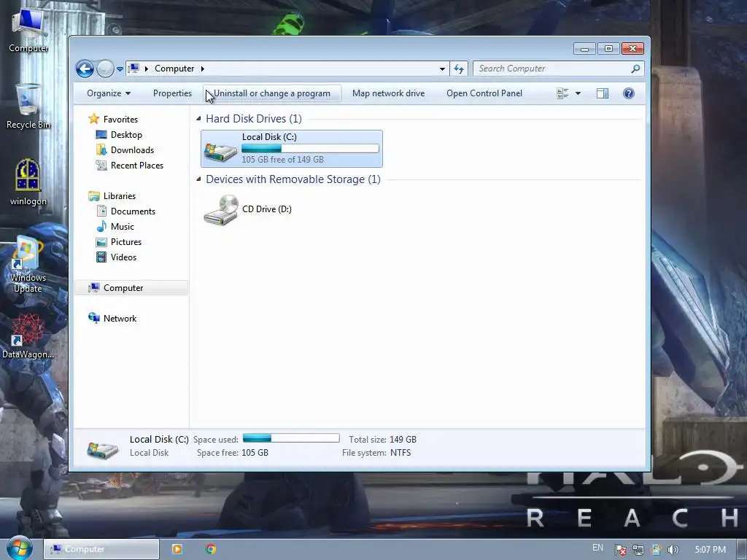Open Properties from the toolbar
Image resolution: width=747 pixels, height=560 pixels.
point(172,93)
